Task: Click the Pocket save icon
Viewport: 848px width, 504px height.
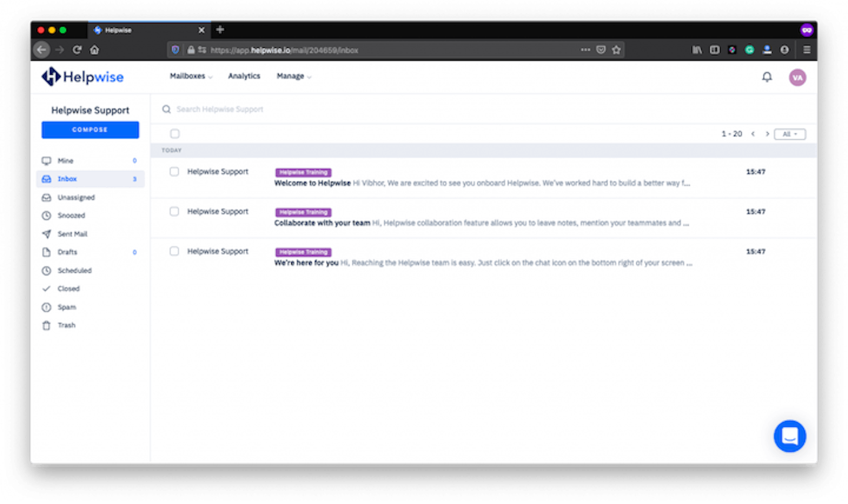Action: coord(601,50)
